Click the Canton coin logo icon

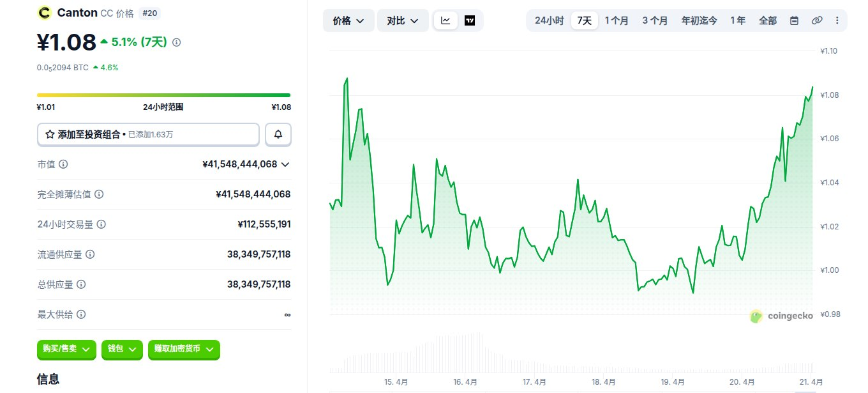click(x=45, y=12)
